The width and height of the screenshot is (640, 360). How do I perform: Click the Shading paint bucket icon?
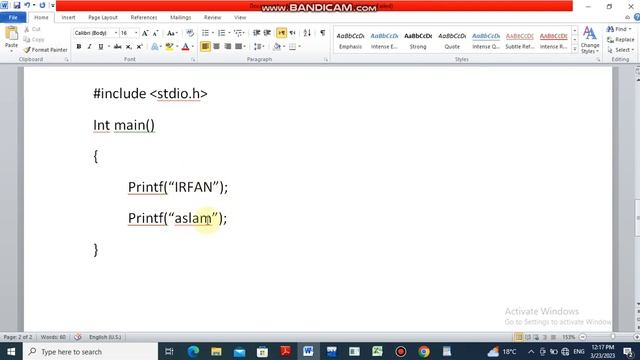point(277,47)
